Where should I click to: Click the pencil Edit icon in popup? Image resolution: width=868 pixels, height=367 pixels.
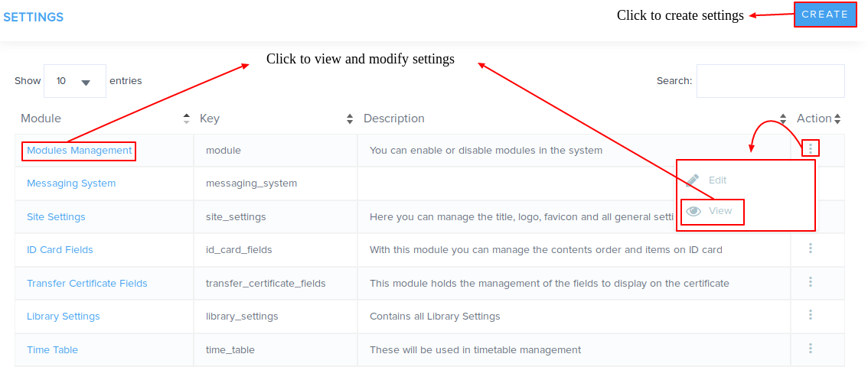pyautogui.click(x=693, y=180)
